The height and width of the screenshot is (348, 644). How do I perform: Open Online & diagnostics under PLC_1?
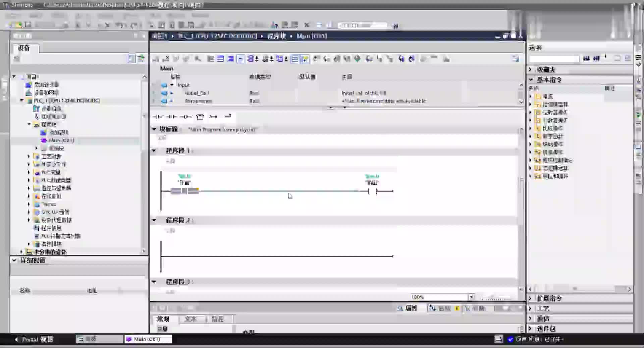(53, 117)
